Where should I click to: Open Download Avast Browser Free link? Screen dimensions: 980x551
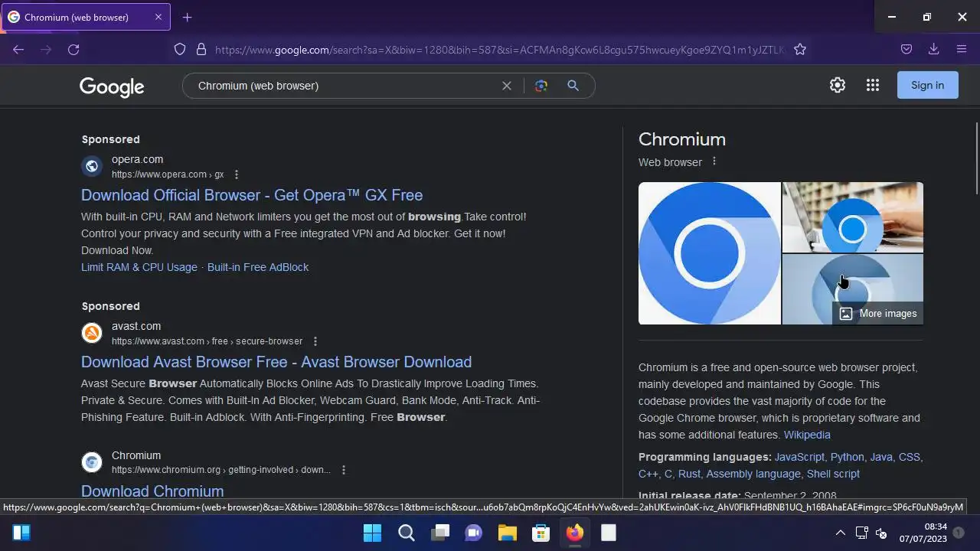276,362
